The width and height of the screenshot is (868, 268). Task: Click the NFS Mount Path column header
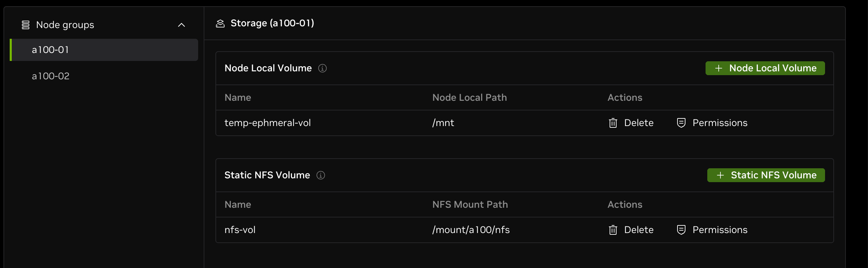[x=470, y=205]
